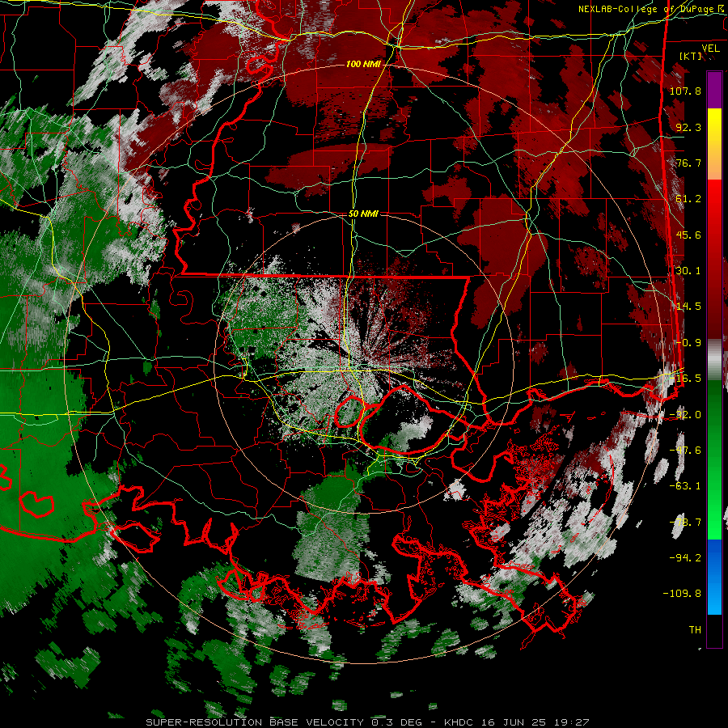Select the -109.8 scale value
728x728 pixels.
[x=682, y=594]
